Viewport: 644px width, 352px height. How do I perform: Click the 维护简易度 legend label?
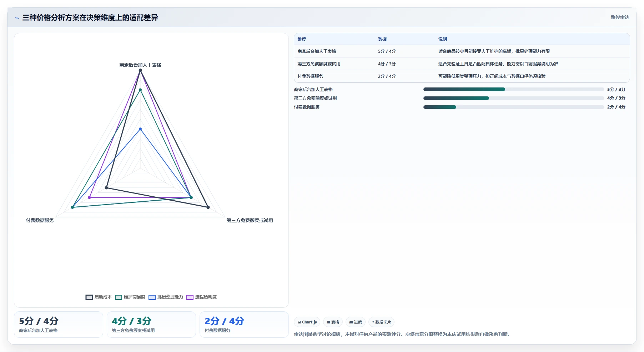(135, 297)
